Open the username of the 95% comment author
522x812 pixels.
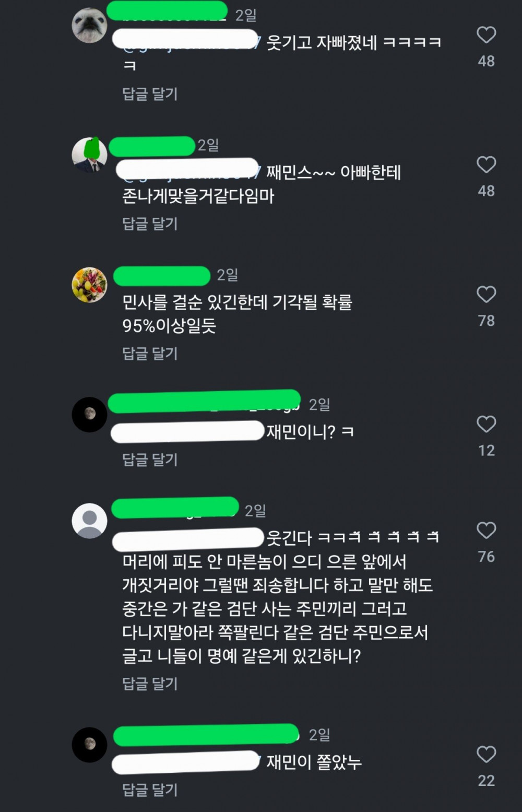162,276
